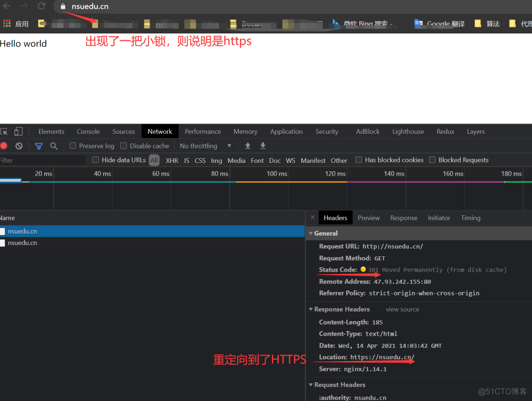Image resolution: width=532 pixels, height=401 pixels.
Task: Click the view source link
Action: pos(402,309)
